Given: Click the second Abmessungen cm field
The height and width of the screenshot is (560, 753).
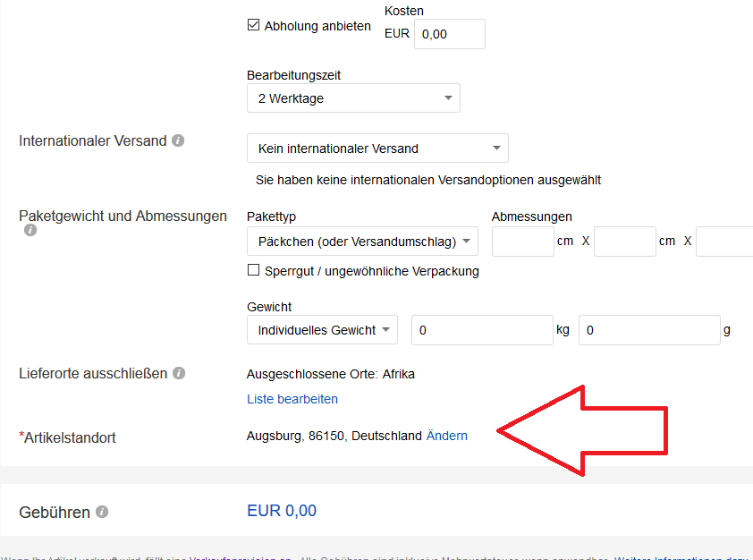Looking at the screenshot, I should pyautogui.click(x=624, y=241).
